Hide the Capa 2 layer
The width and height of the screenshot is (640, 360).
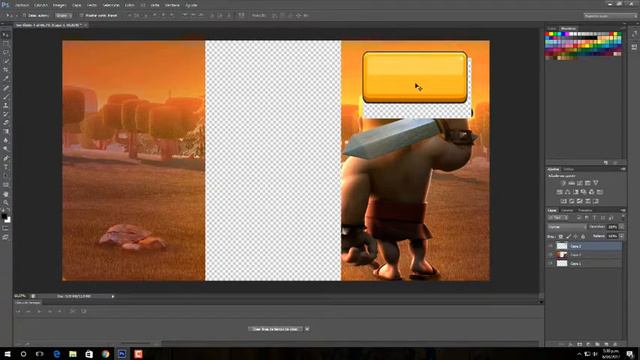pos(551,255)
